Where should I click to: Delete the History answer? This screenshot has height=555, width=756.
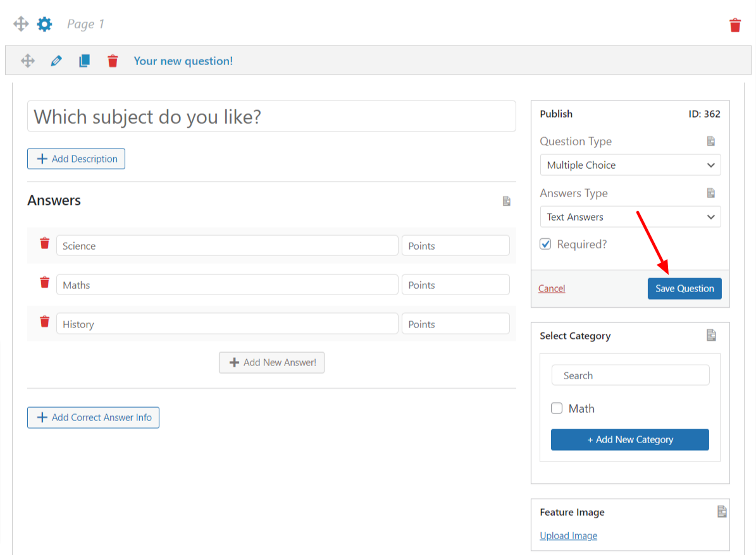pyautogui.click(x=44, y=321)
